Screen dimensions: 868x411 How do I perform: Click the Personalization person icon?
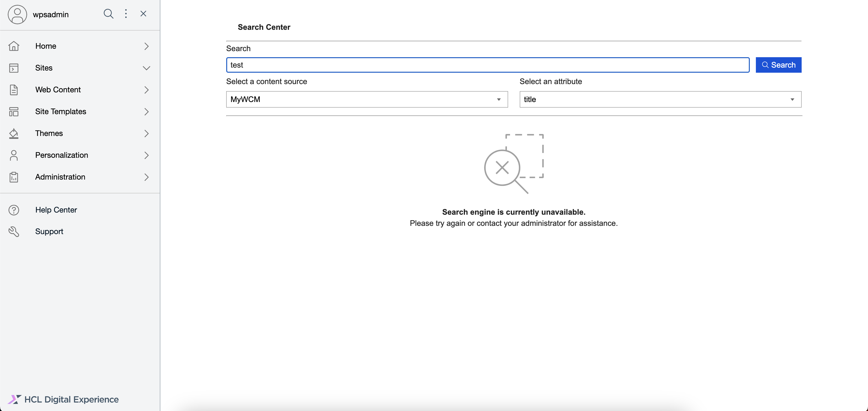[x=14, y=155]
